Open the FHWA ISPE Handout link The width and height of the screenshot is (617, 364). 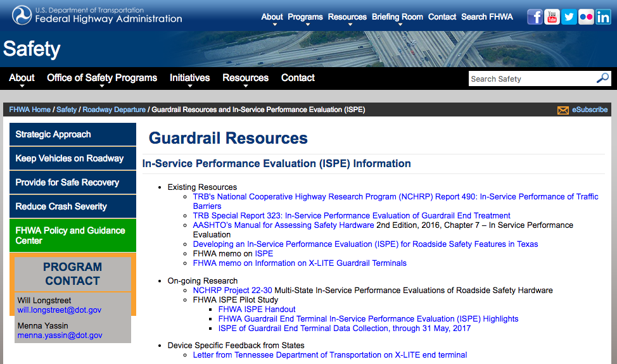click(257, 310)
